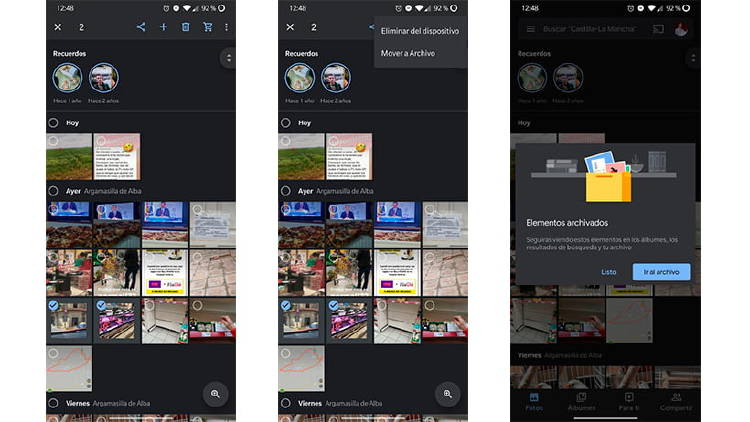Tap the X to cancel selection, left screen
Image resolution: width=750 pixels, height=422 pixels.
[x=58, y=27]
